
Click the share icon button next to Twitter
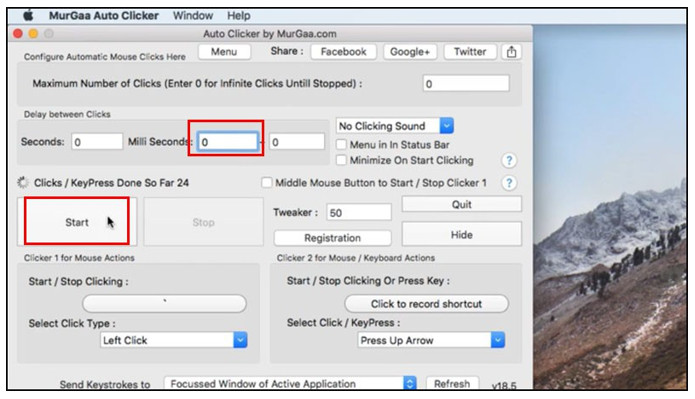point(511,51)
